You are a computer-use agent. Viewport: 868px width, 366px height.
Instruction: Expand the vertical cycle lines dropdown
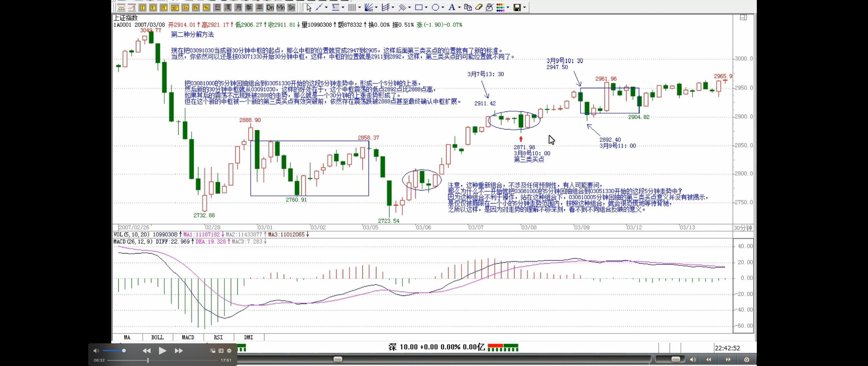pos(359,7)
